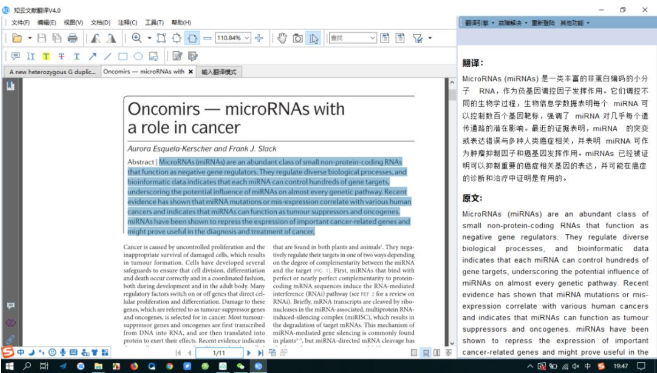Select the magnifier zoom tool
Screen dimensions: 657x373
pos(136,38)
